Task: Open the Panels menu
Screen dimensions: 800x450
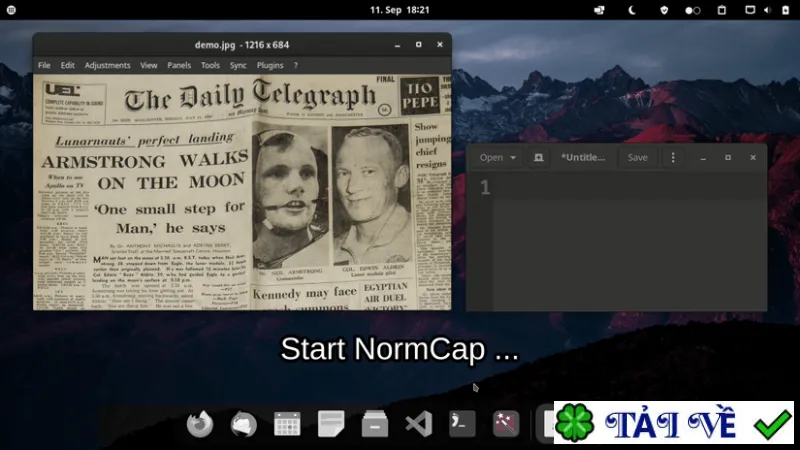Action: [179, 65]
